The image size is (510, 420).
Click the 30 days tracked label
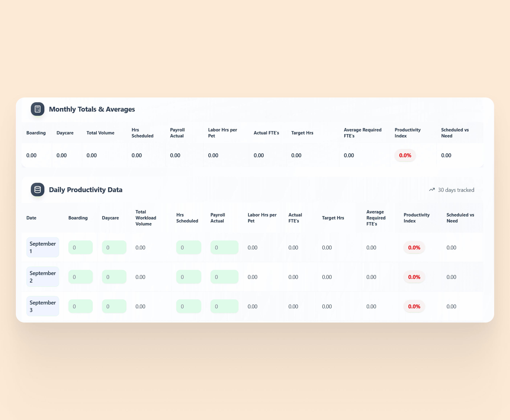(456, 190)
